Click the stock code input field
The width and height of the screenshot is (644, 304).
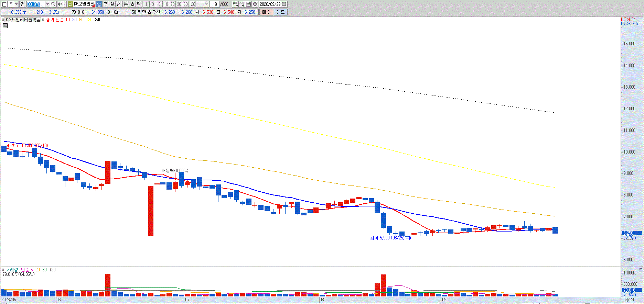tap(36, 4)
